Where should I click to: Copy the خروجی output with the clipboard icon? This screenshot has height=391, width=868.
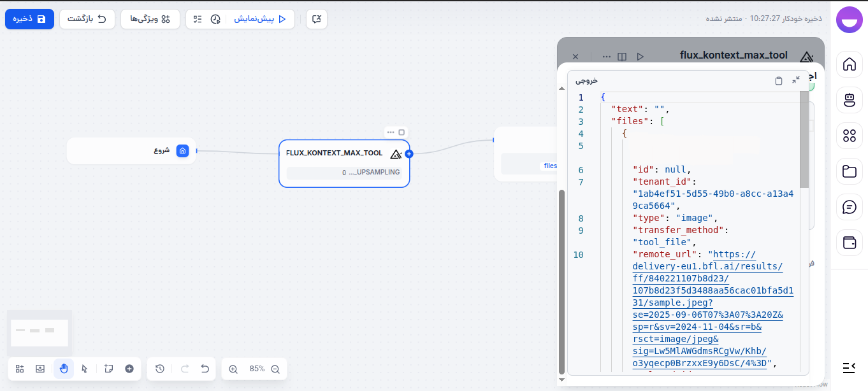[778, 80]
